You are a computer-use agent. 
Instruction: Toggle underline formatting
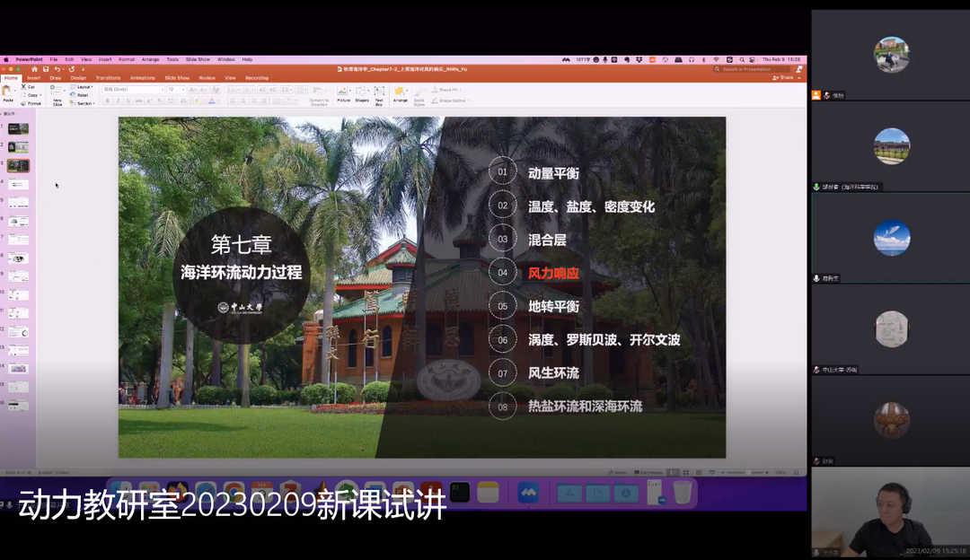[127, 101]
